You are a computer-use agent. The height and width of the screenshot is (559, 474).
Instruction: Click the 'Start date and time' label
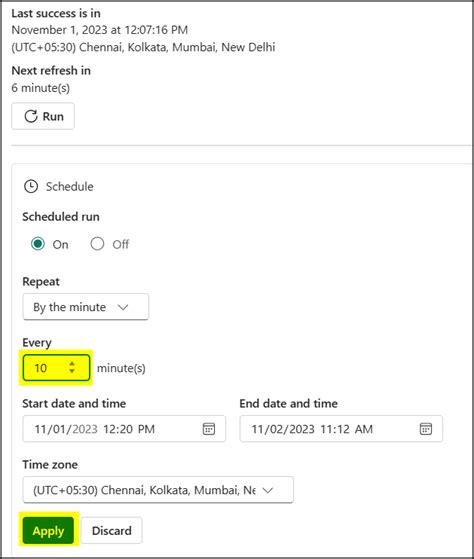[74, 404]
